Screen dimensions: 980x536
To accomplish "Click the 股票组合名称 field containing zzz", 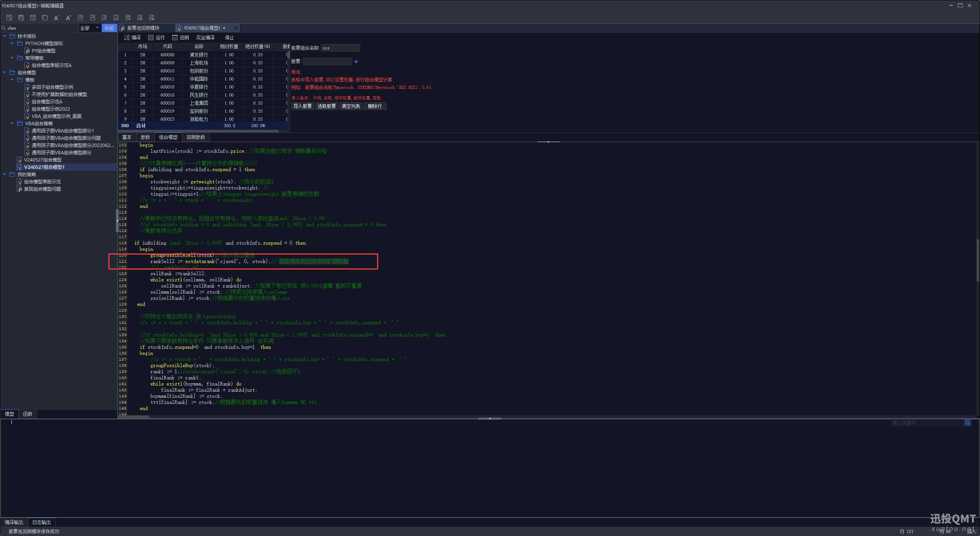I will point(340,48).
